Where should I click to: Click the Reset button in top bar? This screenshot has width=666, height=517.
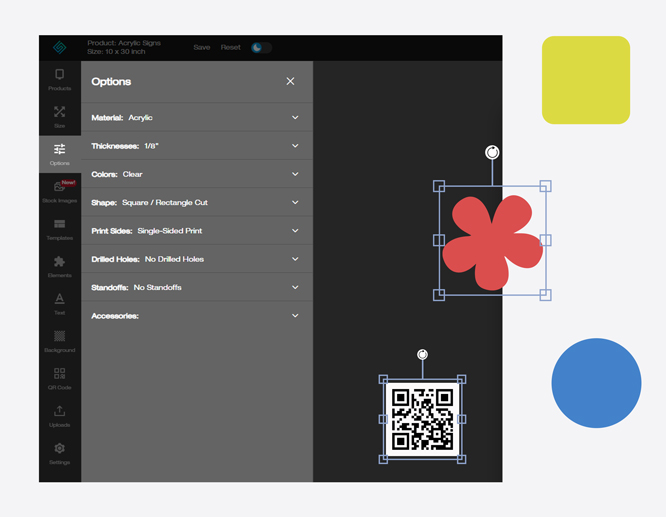pos(231,47)
